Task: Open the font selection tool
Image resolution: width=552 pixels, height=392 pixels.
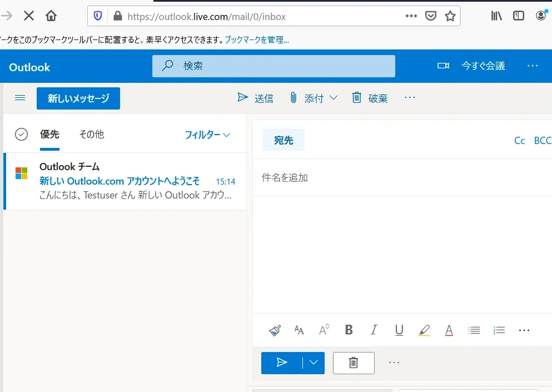Action: point(299,330)
